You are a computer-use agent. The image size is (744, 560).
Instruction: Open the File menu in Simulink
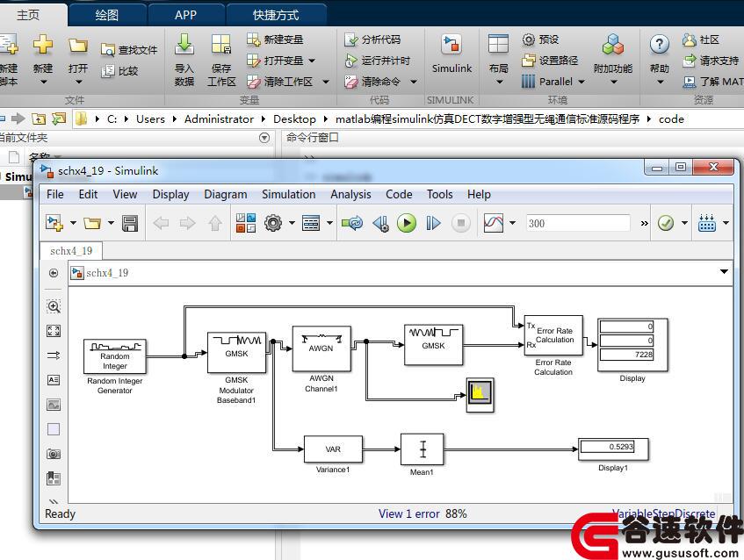pos(55,194)
